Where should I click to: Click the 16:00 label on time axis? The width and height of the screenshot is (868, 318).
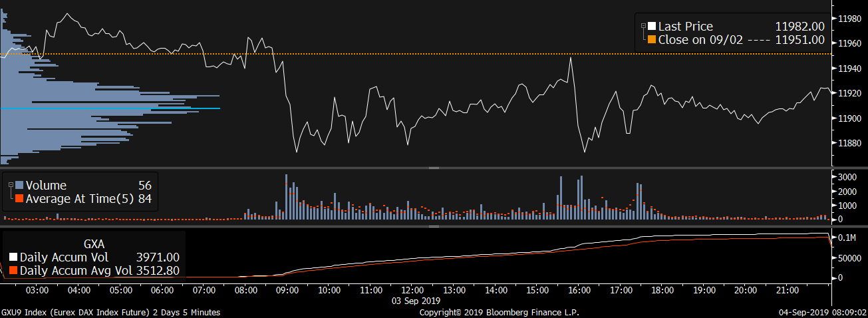[x=579, y=291]
